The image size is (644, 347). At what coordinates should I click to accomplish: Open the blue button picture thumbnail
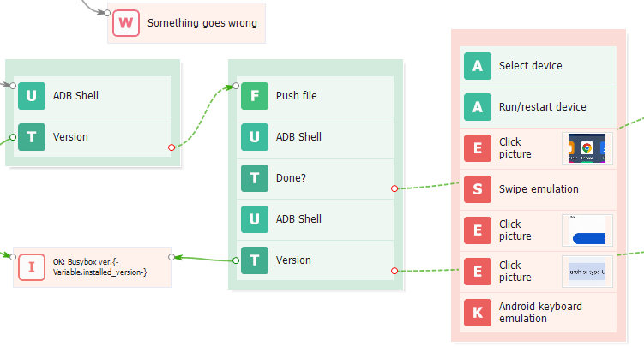[x=587, y=230]
